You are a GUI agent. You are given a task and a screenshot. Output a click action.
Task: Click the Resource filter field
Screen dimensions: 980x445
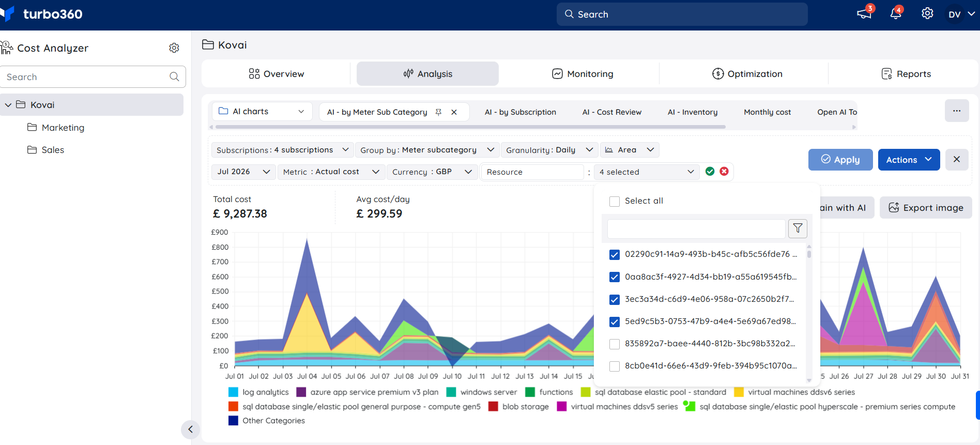pyautogui.click(x=532, y=172)
